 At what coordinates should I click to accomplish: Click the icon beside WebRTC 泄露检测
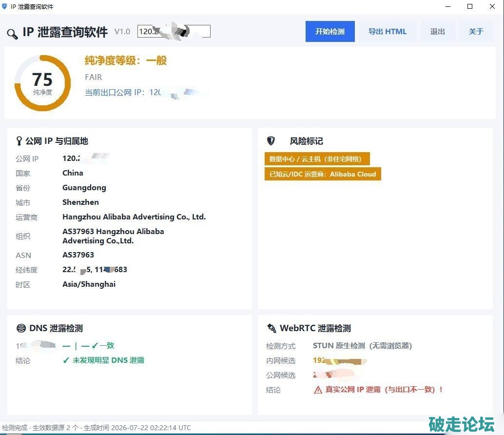pos(271,328)
